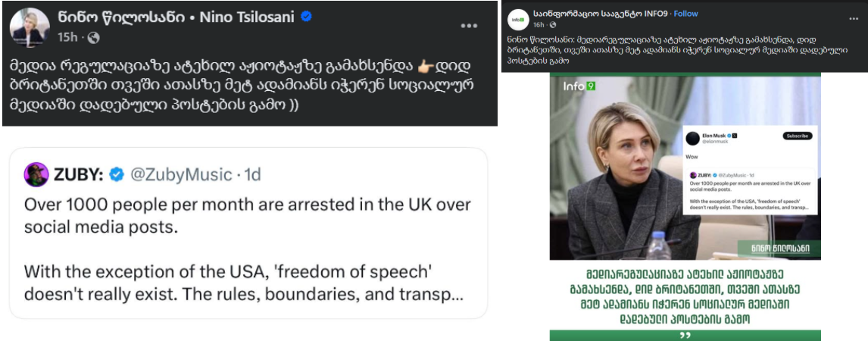Image resolution: width=868 pixels, height=341 pixels.
Task: Click the globe privacy icon beside 16h
Action: coord(554,25)
